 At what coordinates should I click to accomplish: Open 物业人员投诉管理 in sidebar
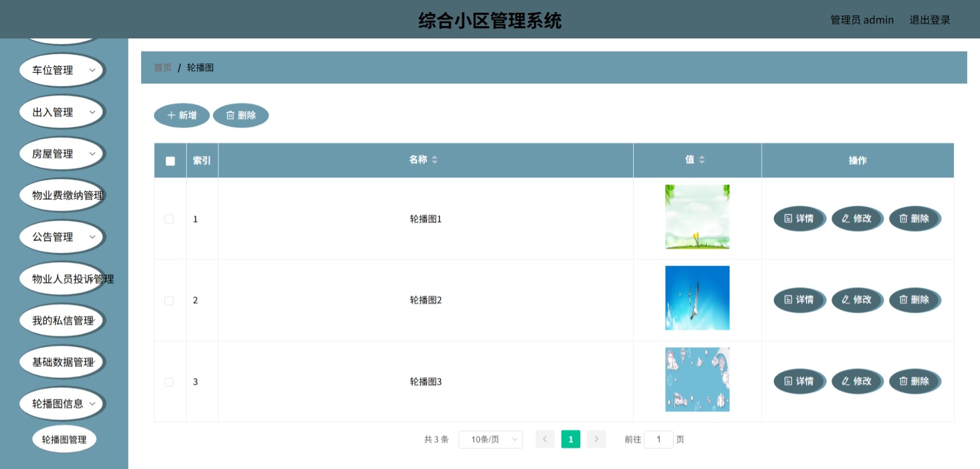[62, 279]
